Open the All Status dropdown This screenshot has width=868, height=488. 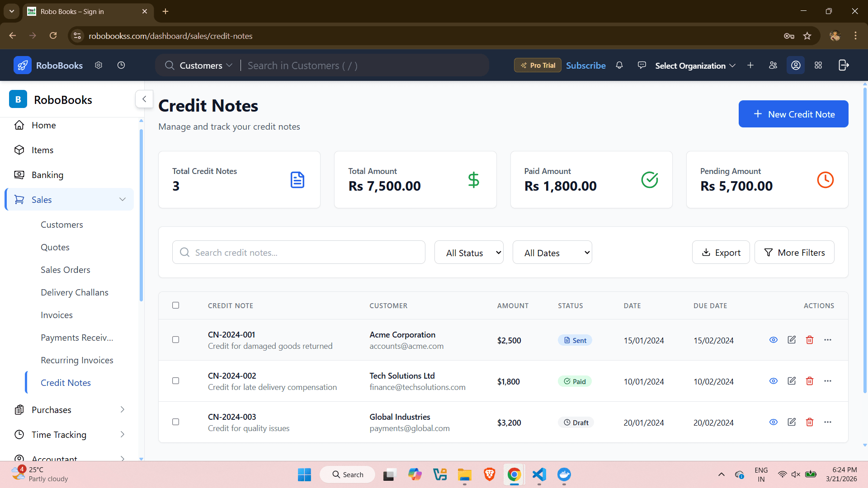pos(469,252)
